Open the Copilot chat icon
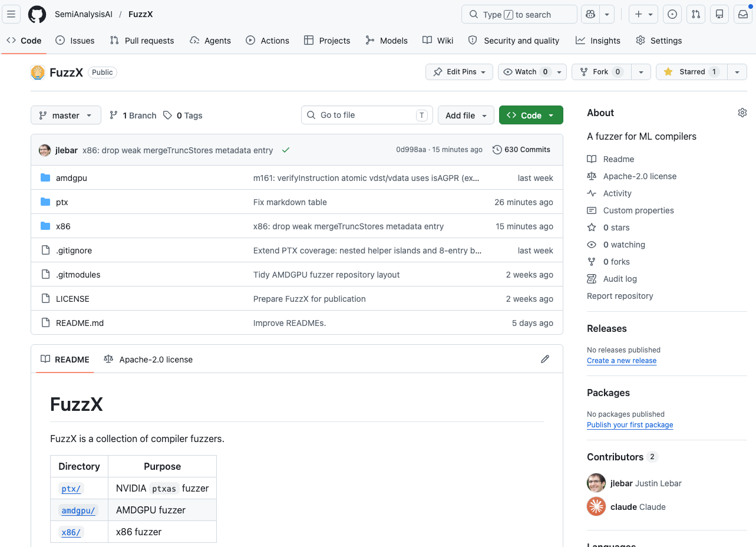 591,14
